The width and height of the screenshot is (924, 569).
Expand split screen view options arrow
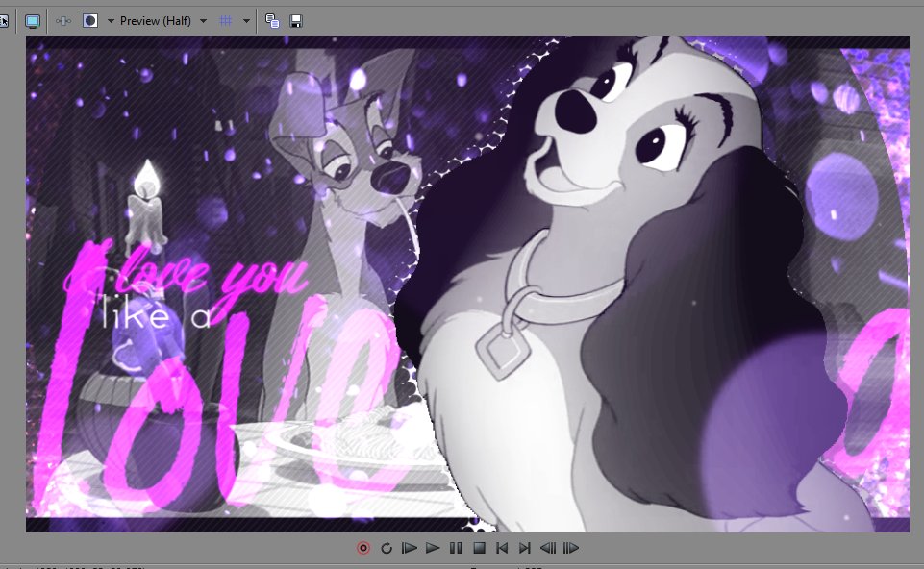(111, 21)
